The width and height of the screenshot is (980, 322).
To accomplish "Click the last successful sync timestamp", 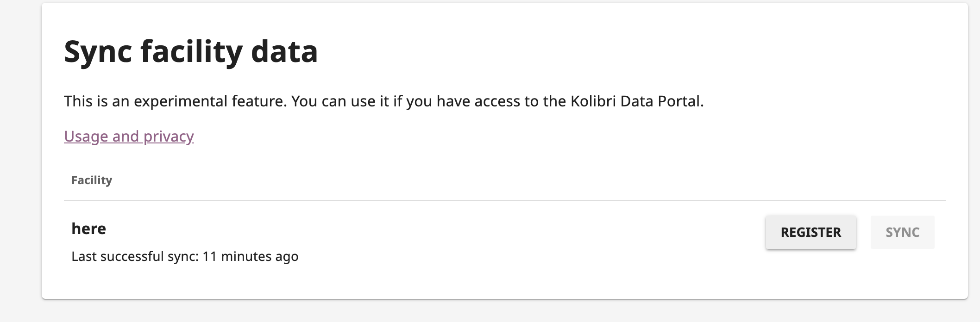I will click(185, 256).
